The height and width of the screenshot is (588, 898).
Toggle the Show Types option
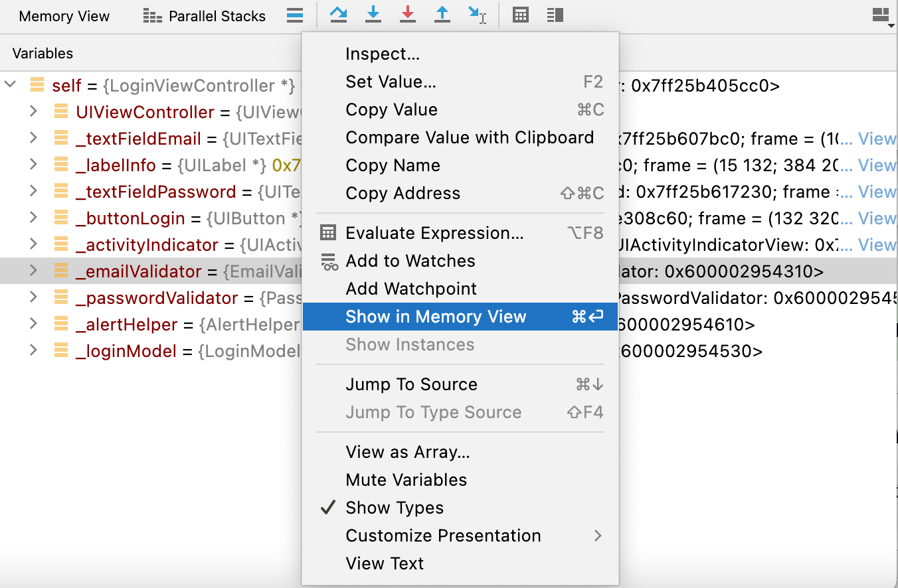coord(460,508)
